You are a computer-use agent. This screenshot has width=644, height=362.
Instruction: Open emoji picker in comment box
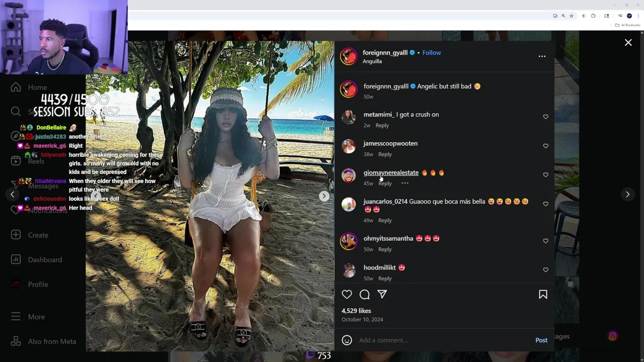[347, 340]
